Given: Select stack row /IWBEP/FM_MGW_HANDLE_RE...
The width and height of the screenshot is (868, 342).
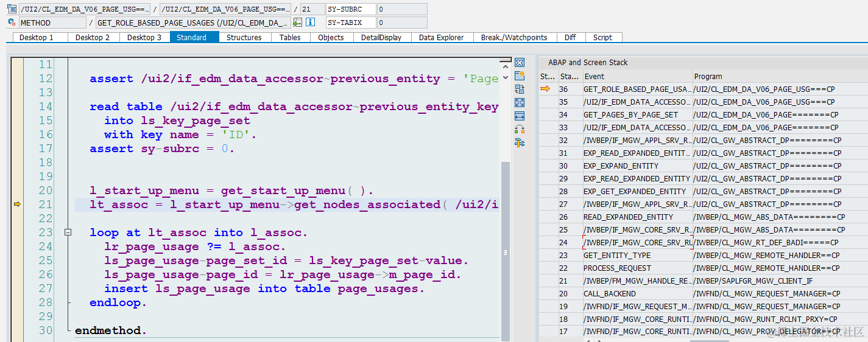Looking at the screenshot, I should pyautogui.click(x=637, y=281).
